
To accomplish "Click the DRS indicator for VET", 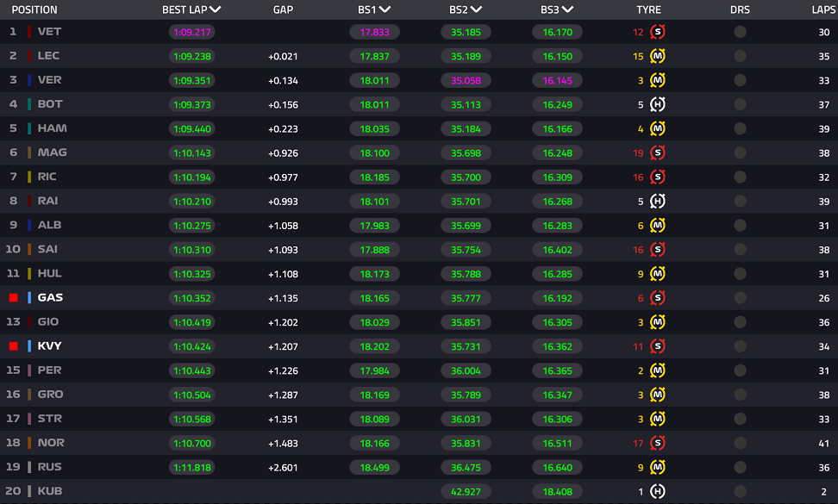I will tap(740, 32).
